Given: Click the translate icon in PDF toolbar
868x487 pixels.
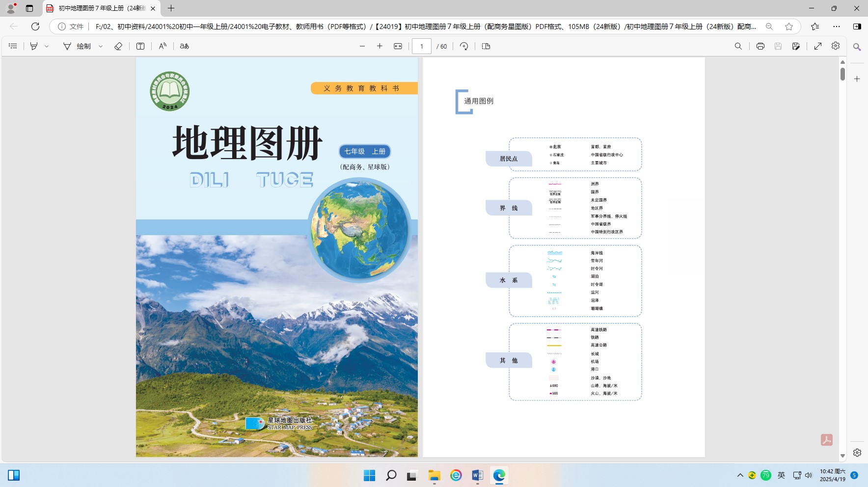Looking at the screenshot, I should pos(185,46).
